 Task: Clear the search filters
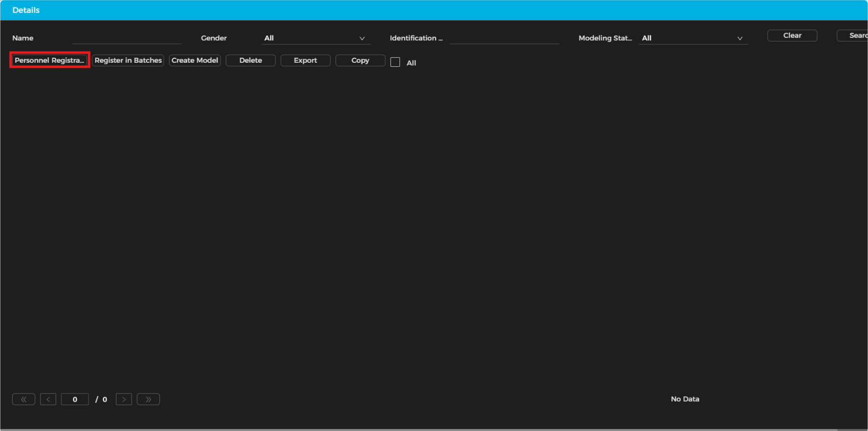(792, 35)
